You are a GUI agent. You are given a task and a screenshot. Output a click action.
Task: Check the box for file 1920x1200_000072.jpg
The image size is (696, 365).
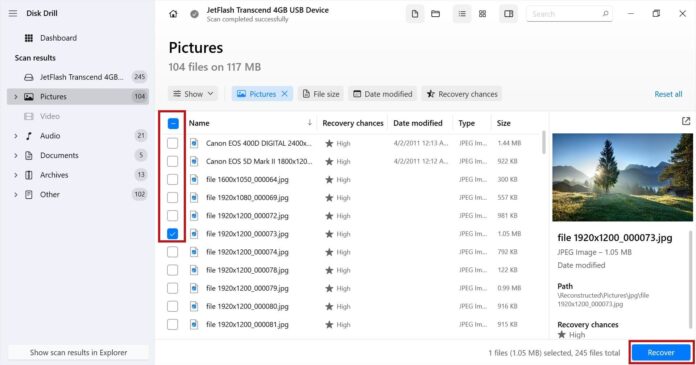click(x=172, y=215)
